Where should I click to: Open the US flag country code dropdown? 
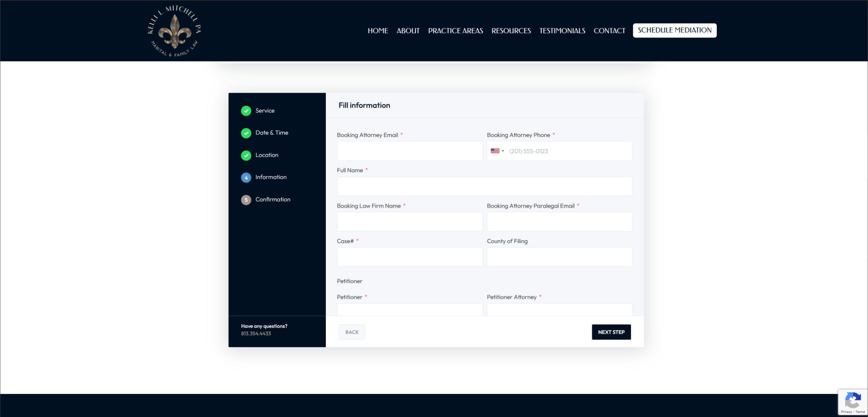point(497,151)
